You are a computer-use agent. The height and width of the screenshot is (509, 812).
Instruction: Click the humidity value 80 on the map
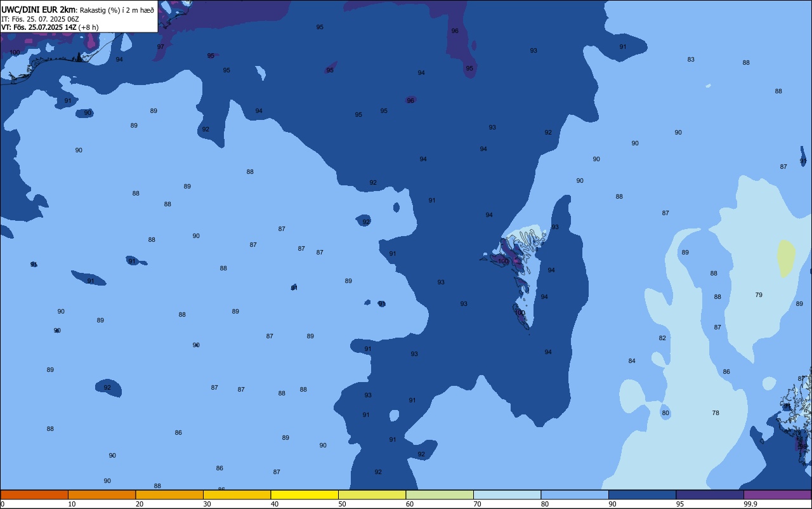(x=665, y=413)
